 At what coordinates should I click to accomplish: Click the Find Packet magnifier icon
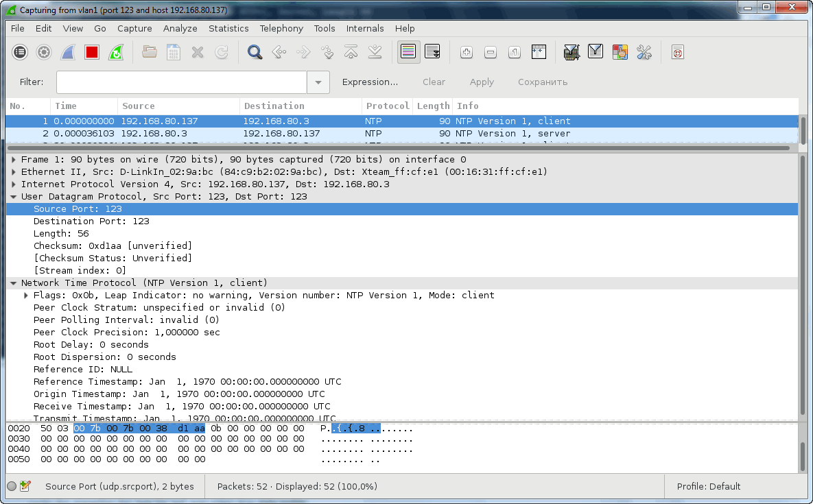point(255,52)
